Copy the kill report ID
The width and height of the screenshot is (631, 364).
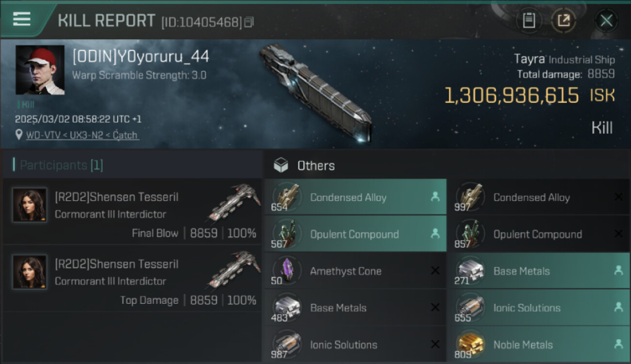(x=249, y=22)
